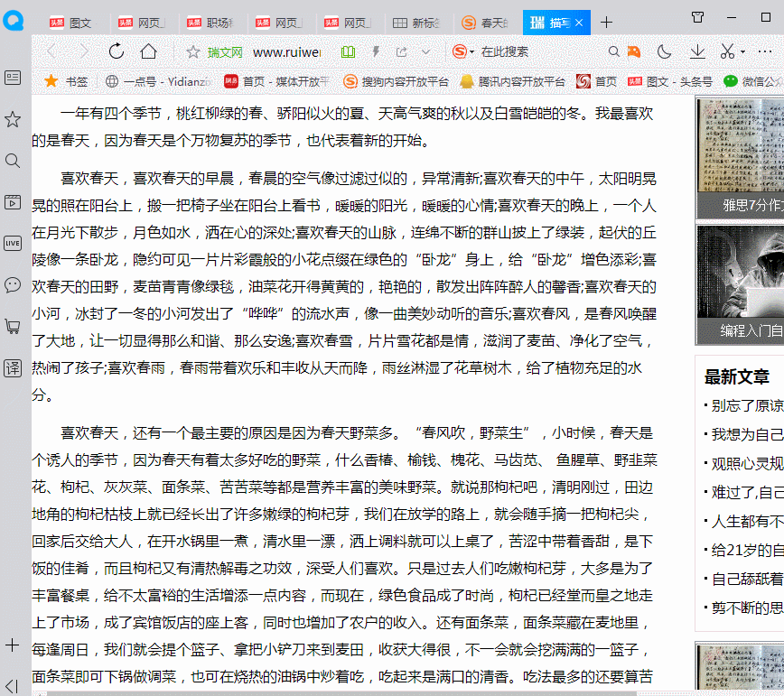The image size is (784, 696).
Task: Enable night mode with the moon icon
Action: (x=664, y=52)
